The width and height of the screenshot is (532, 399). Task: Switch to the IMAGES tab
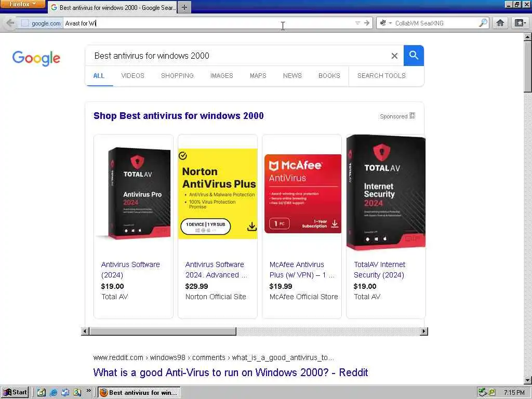pos(221,76)
